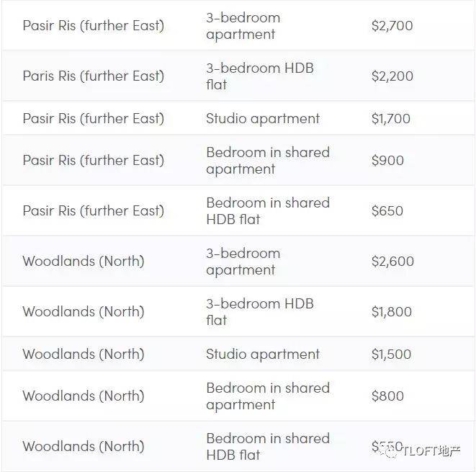The height and width of the screenshot is (472, 476).
Task: Click the misspelled "Paris Ris (further East)" cell
Action: [93, 76]
